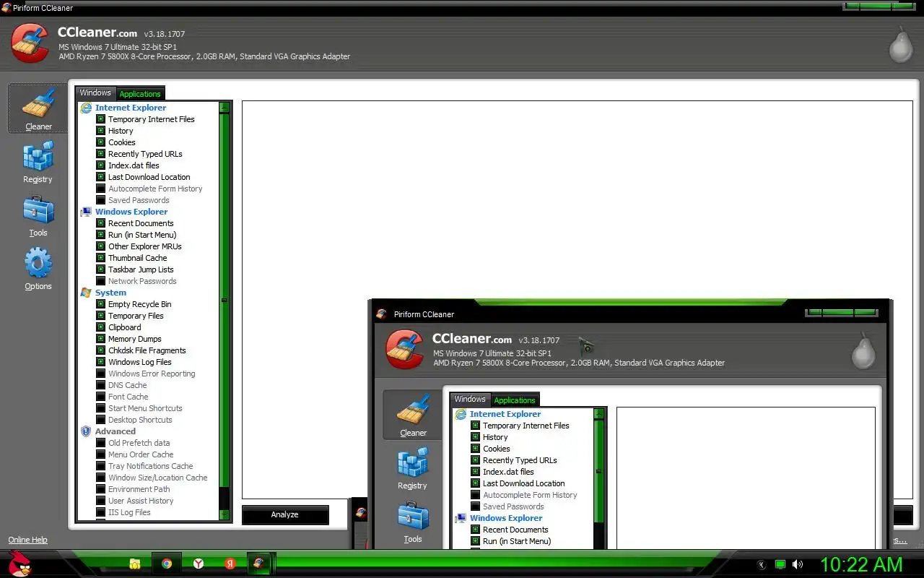This screenshot has height=578, width=924.
Task: Select 'Run (in Start Menu)' in front window
Action: pyautogui.click(x=517, y=541)
